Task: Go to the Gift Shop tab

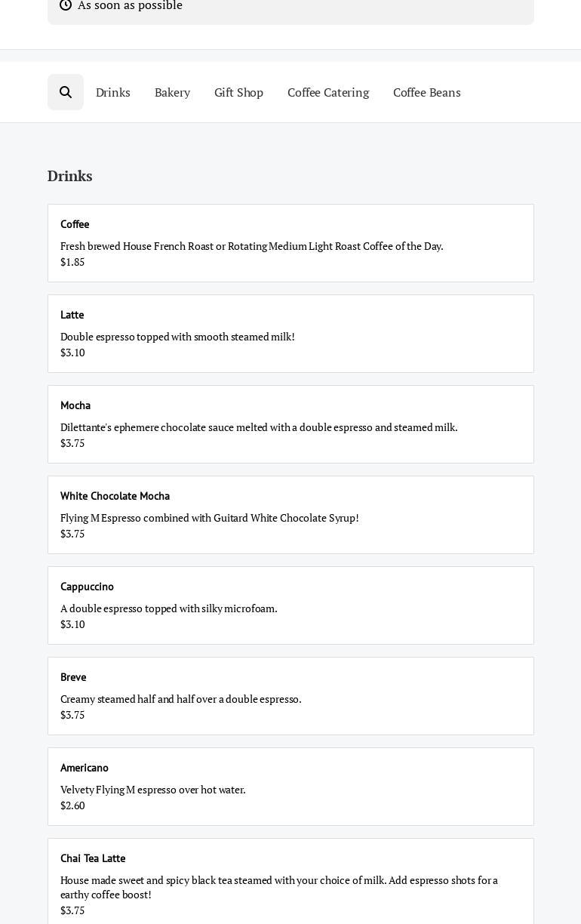Action: [238, 92]
